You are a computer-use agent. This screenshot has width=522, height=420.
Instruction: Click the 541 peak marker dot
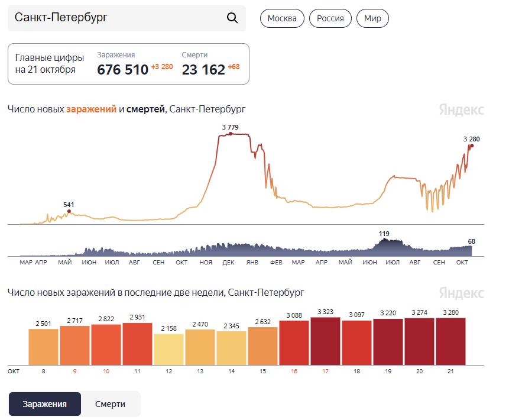point(69,212)
